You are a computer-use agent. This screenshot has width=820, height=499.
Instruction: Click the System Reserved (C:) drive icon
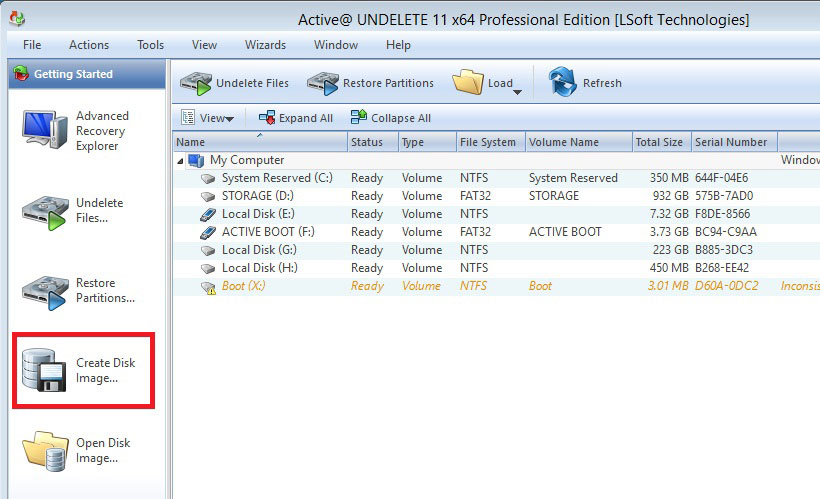[x=208, y=178]
